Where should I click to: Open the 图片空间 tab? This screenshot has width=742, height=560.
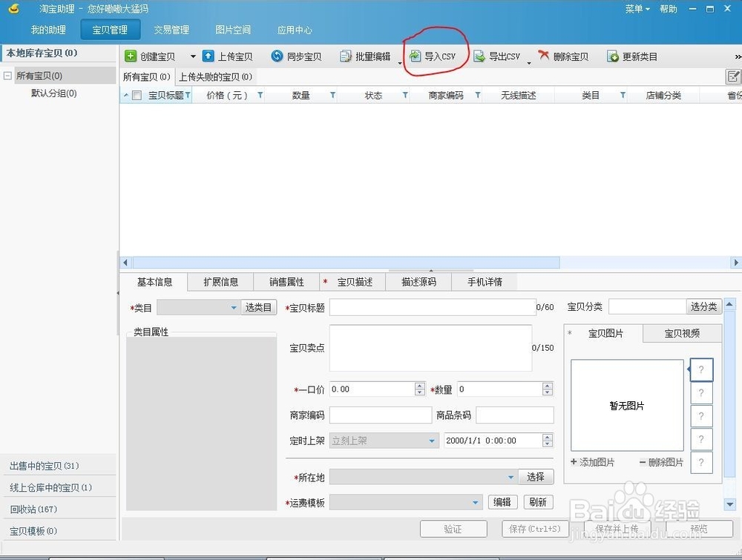(x=233, y=30)
